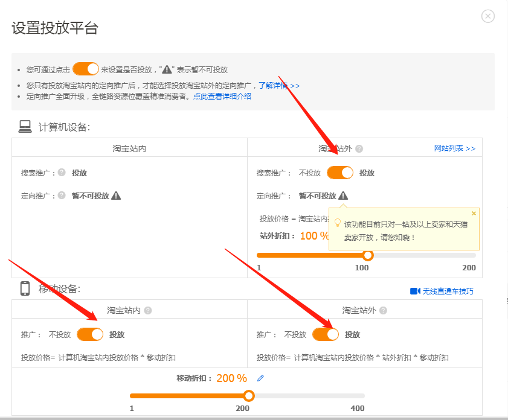Click the 无线直通车技巧 video camera icon
The image size is (508, 420).
coord(415,291)
